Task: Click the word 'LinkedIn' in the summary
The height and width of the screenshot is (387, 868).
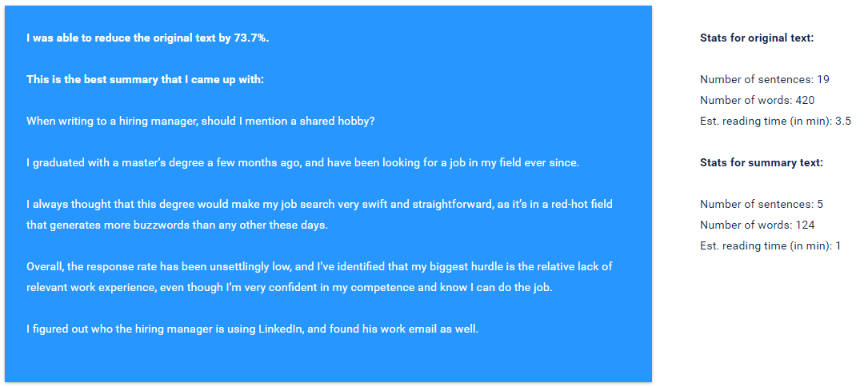Action: click(x=280, y=329)
